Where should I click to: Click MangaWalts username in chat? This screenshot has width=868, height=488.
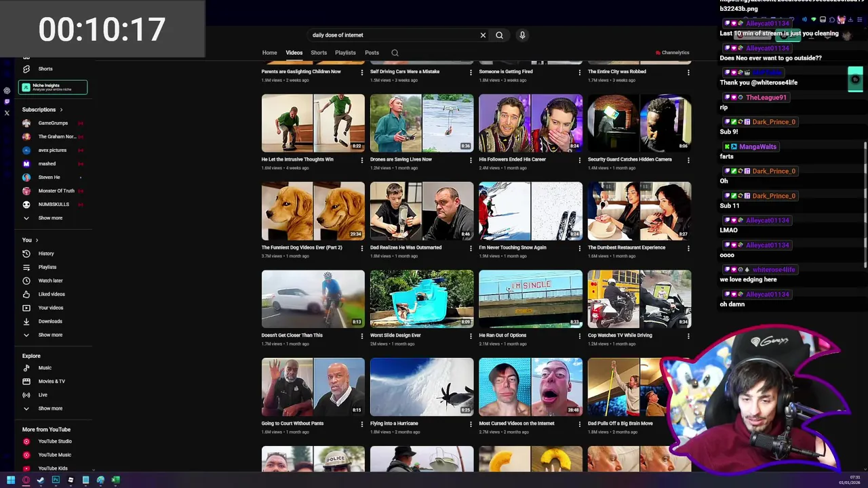757,146
